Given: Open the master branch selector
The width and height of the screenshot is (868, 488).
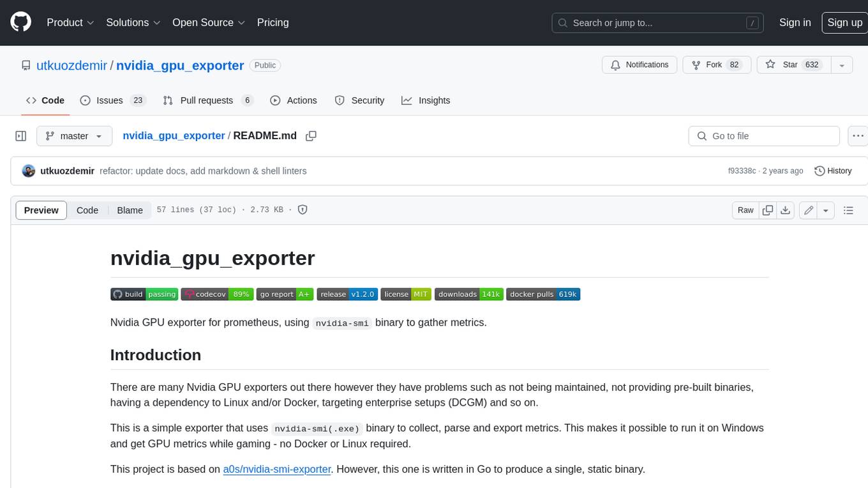Looking at the screenshot, I should (x=74, y=136).
